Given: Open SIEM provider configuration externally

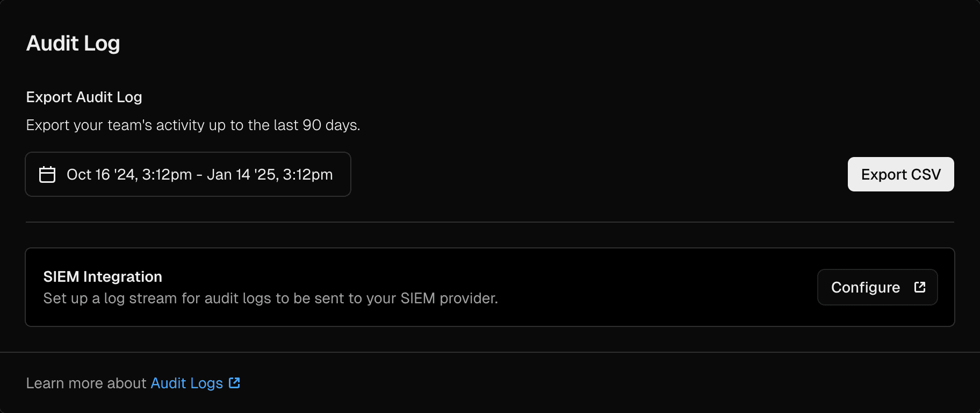Looking at the screenshot, I should [877, 287].
